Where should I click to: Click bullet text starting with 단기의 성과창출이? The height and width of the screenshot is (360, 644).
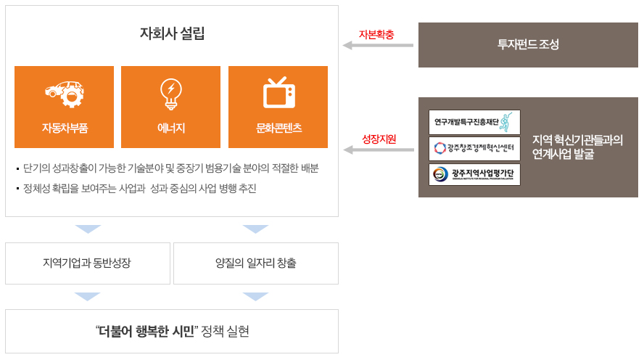tap(171, 168)
